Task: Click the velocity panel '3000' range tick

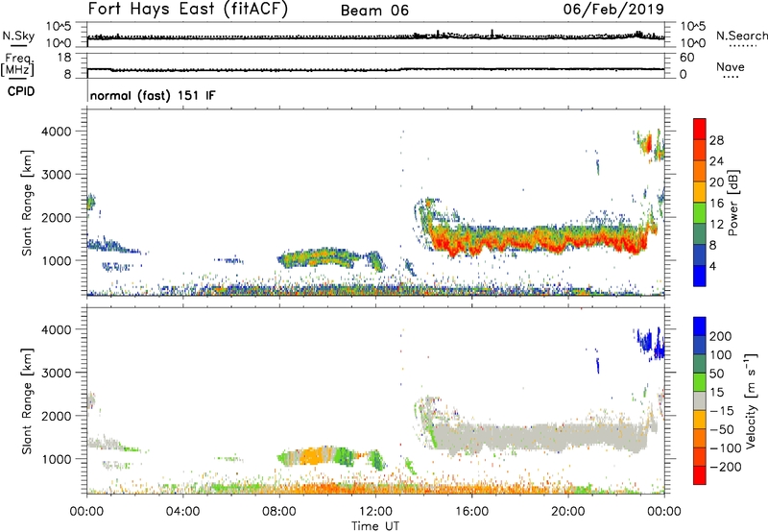Action: pyautogui.click(x=56, y=373)
